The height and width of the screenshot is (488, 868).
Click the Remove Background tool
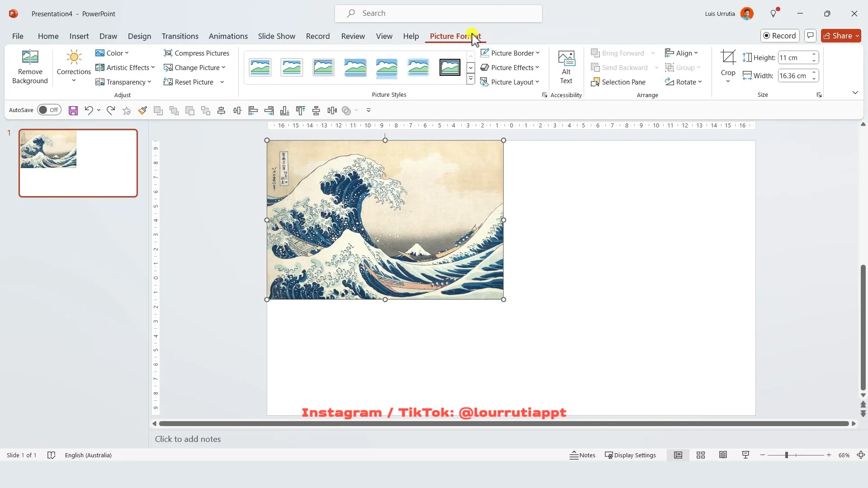(x=30, y=67)
